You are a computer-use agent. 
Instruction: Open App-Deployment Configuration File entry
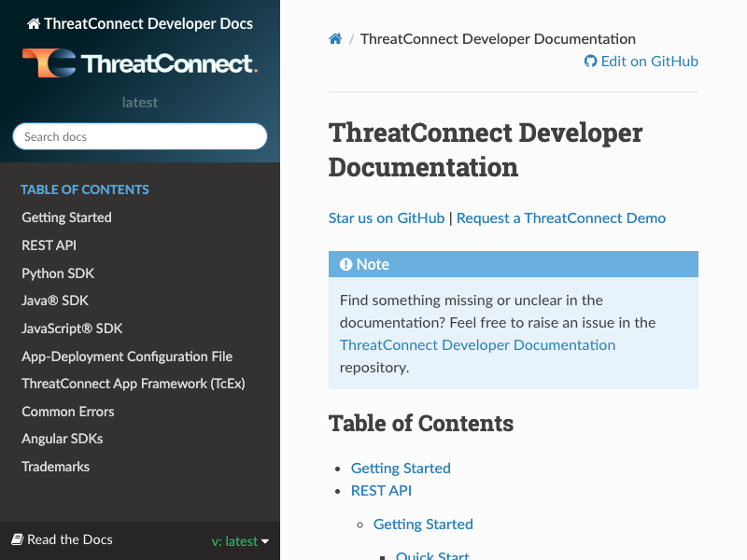point(127,357)
